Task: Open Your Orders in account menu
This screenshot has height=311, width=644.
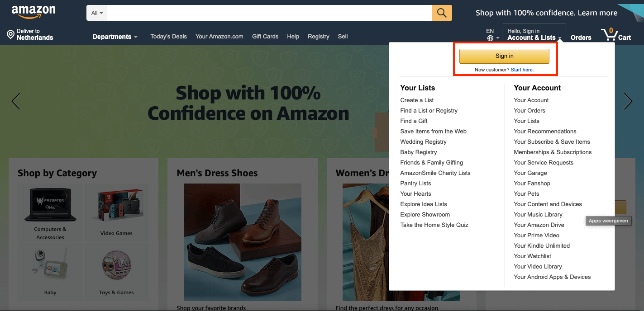Action: coord(530,110)
